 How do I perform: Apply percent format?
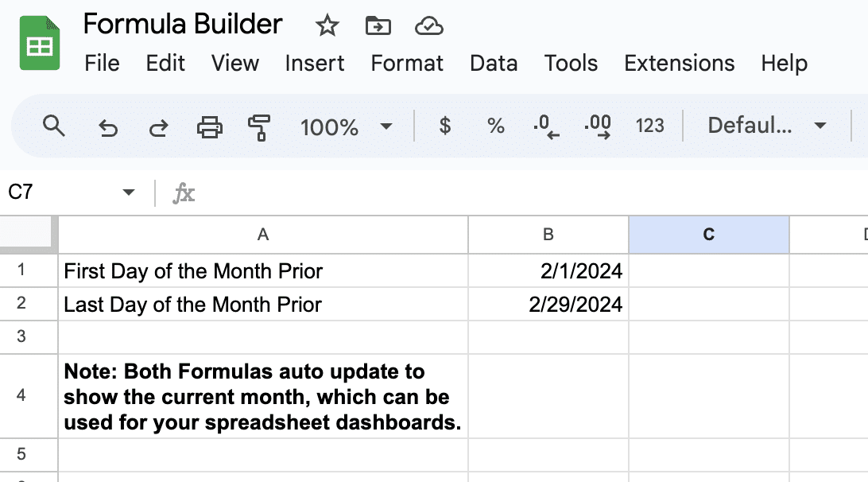496,126
